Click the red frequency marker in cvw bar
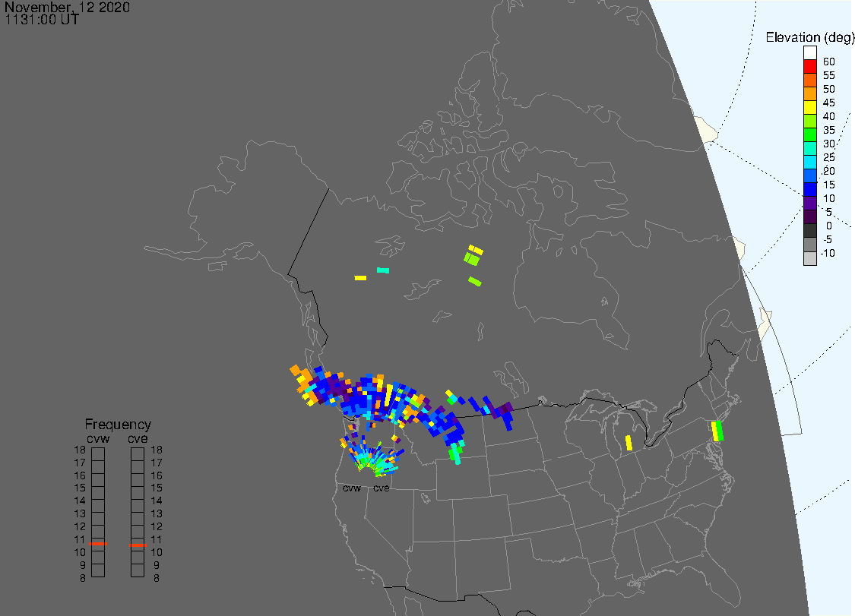 [x=98, y=544]
